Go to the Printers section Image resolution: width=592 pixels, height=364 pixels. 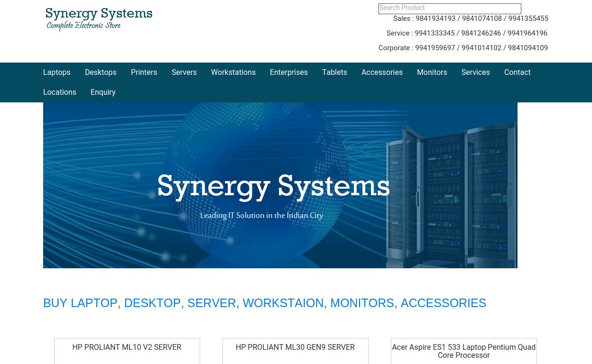(x=144, y=73)
